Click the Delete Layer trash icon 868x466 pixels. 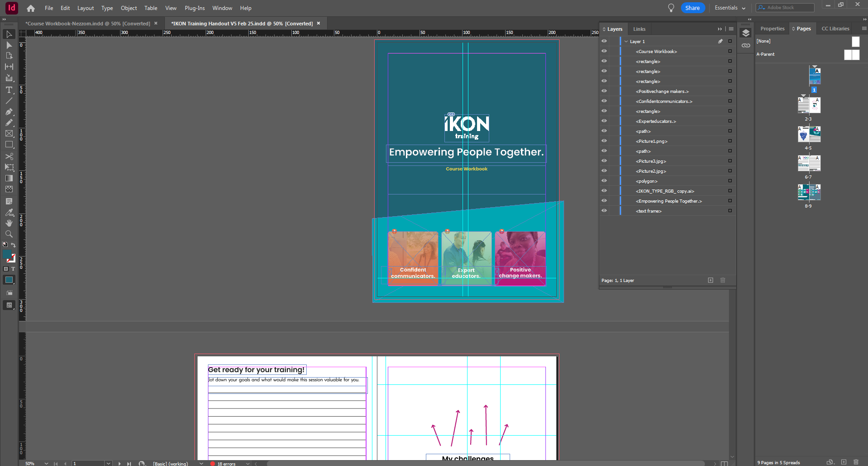point(723,280)
